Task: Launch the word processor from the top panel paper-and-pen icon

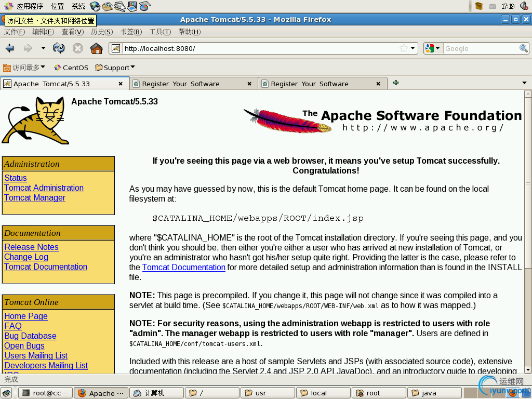Action: point(120,6)
